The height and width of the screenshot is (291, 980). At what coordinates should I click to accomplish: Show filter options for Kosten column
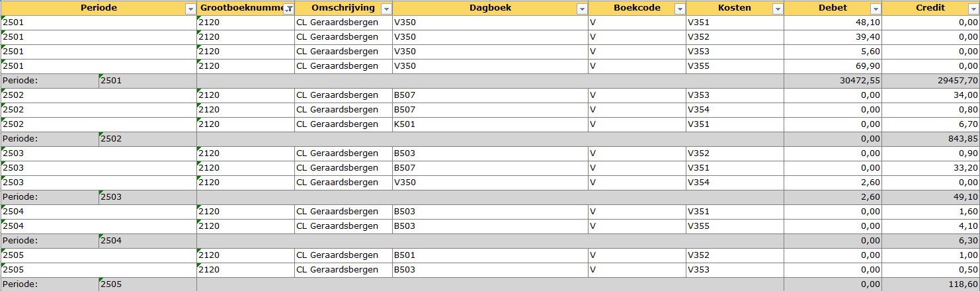point(778,9)
